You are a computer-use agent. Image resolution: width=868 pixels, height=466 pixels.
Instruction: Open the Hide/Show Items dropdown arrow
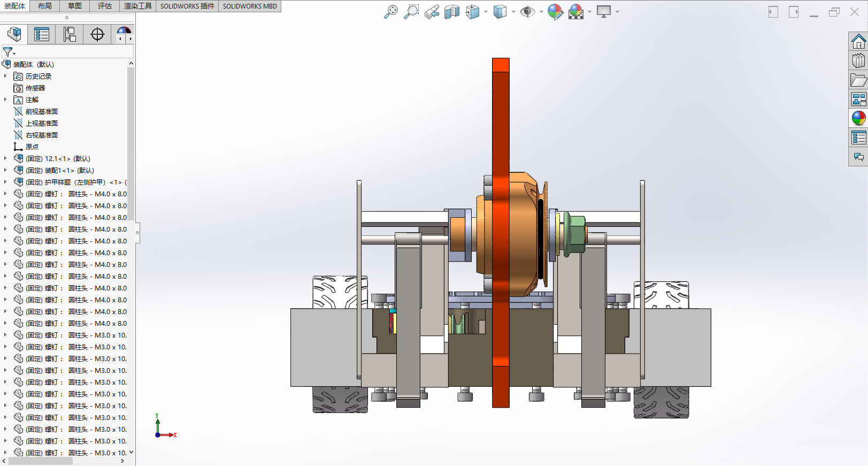pos(541,12)
